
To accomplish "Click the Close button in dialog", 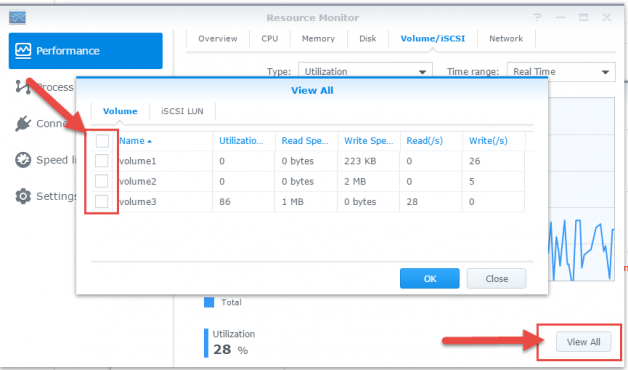I will tap(497, 278).
